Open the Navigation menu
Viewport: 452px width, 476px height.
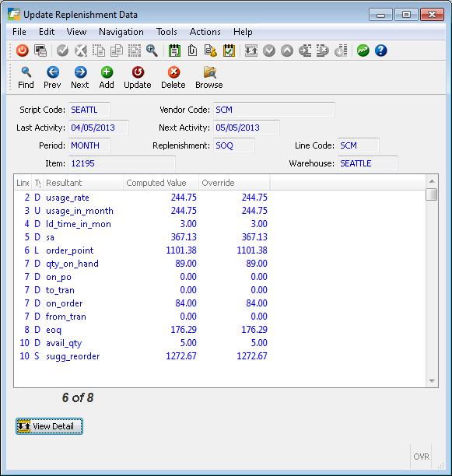pyautogui.click(x=121, y=32)
